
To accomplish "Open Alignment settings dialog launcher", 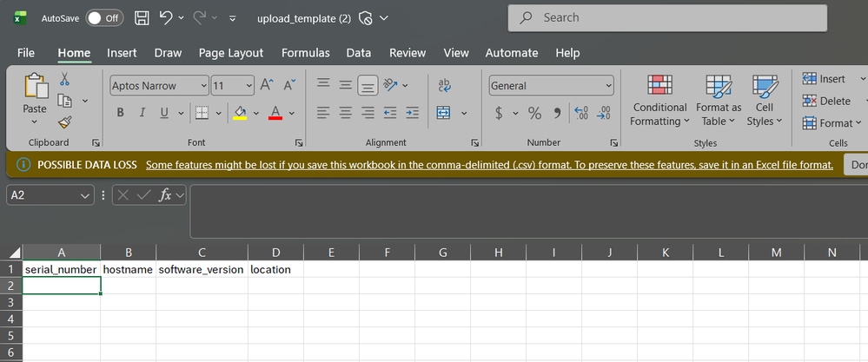I will [x=475, y=142].
